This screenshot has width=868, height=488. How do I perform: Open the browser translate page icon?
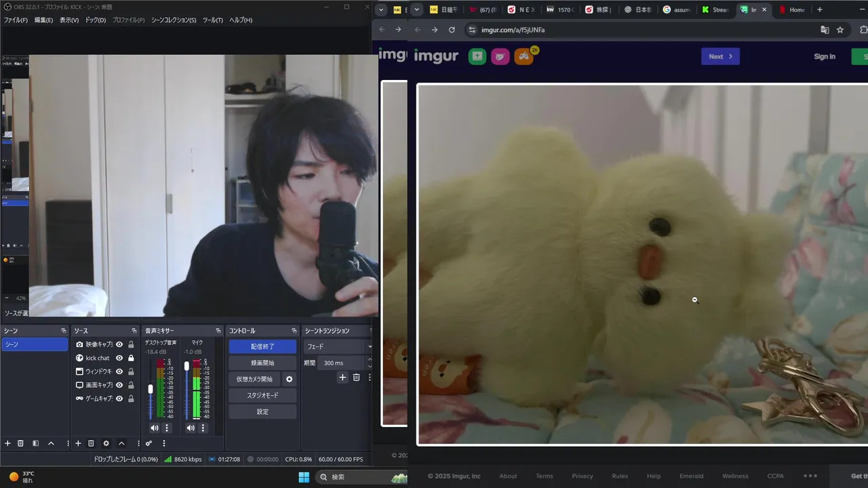(x=825, y=30)
